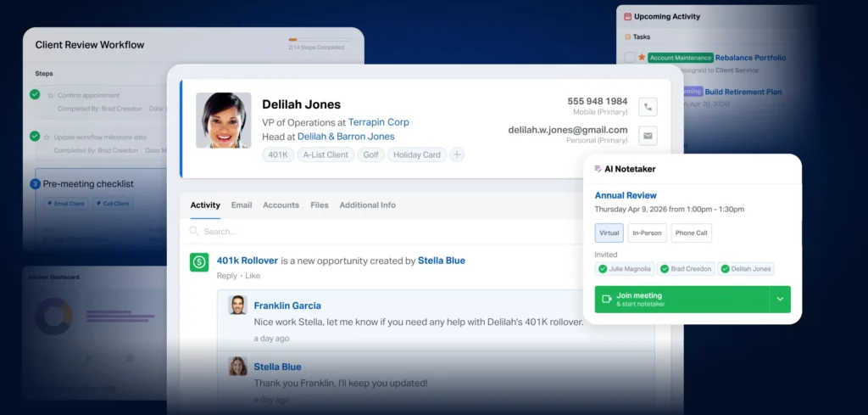
Task: Click the star icon next to Confirm appointment
Action: [50, 95]
